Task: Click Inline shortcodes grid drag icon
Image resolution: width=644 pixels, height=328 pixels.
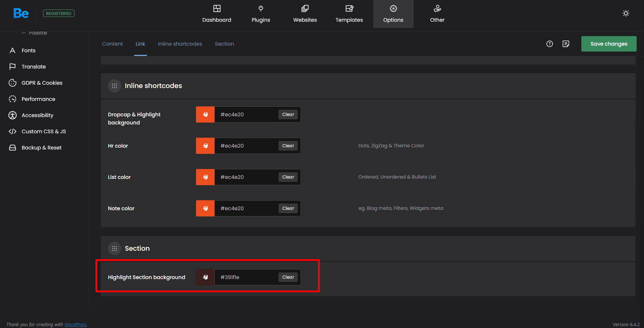Action: tap(115, 86)
